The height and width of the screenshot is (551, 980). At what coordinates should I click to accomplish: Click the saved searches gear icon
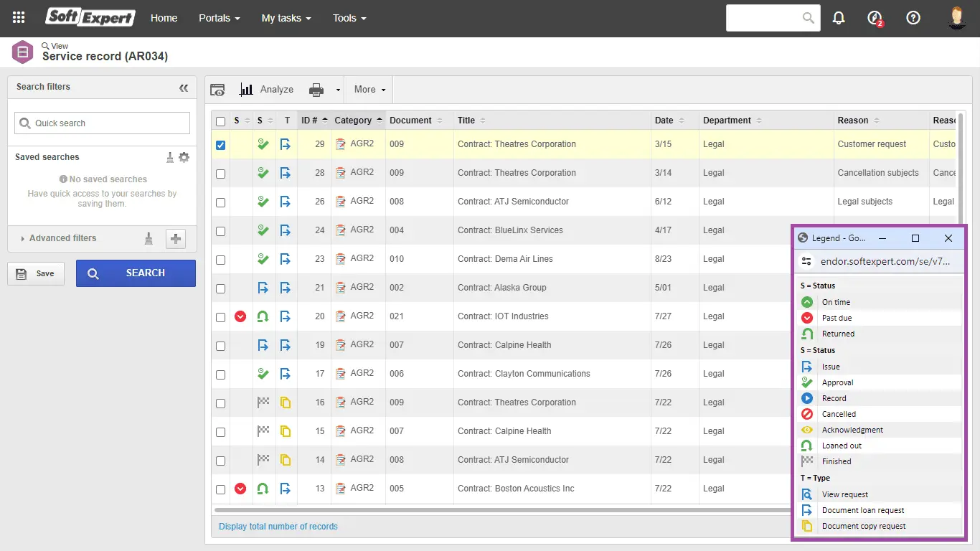coord(184,157)
